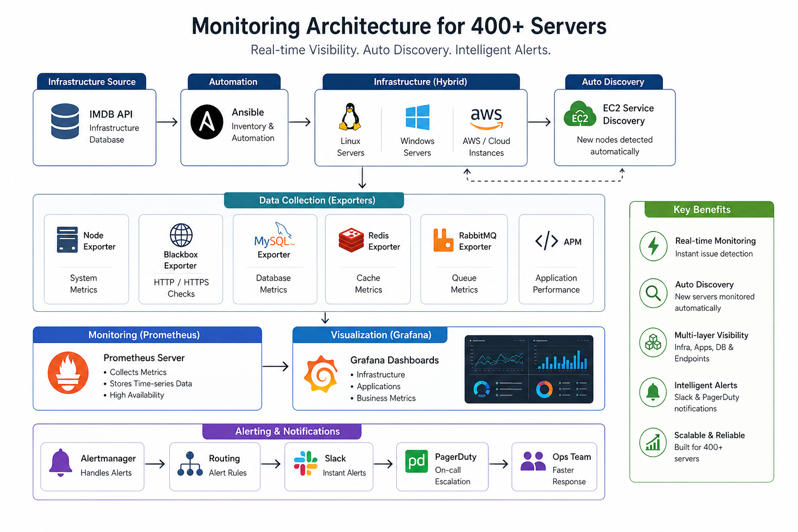The width and height of the screenshot is (798, 532).
Task: Click the green PagerDuty pd icon
Action: tap(417, 461)
